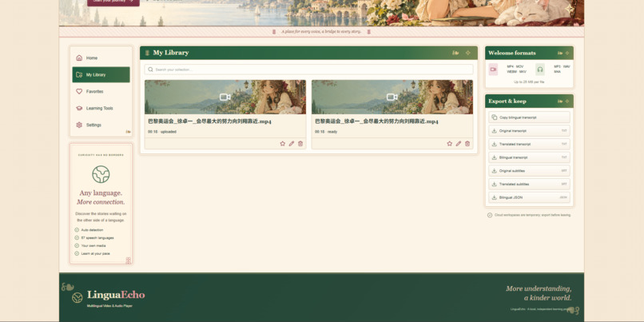Click the 'Up to 25 MB per file' note
Screen dimensions: 644x322
tap(529, 82)
